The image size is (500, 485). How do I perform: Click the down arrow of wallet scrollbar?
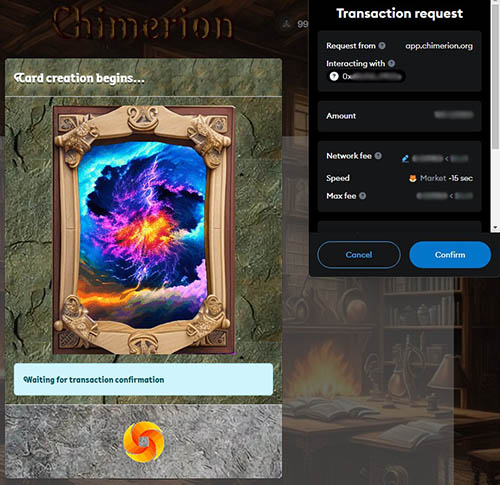click(x=495, y=227)
